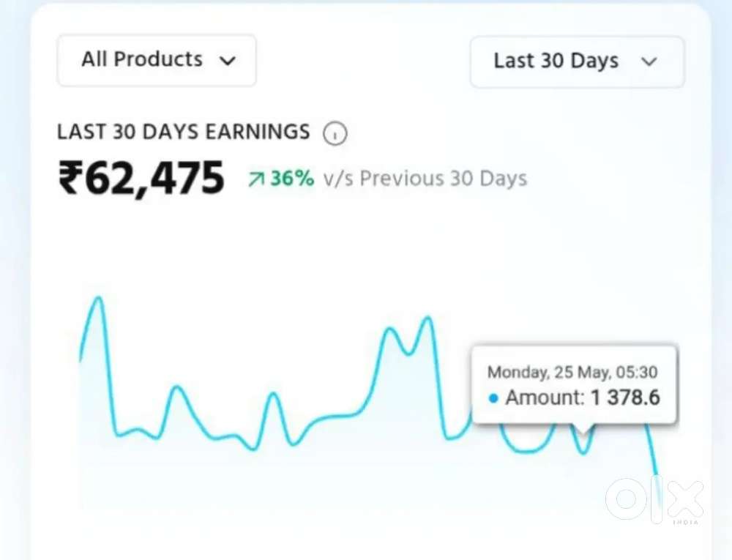
Task: Click the earnings info icon
Action: (x=335, y=133)
